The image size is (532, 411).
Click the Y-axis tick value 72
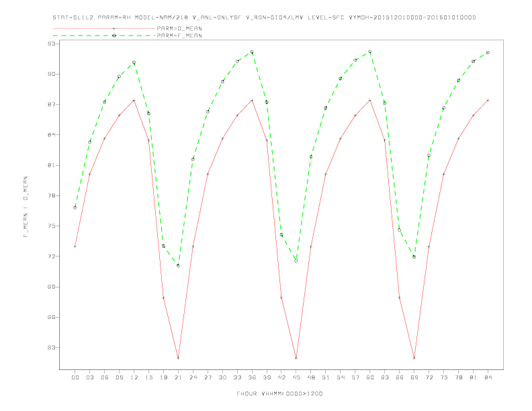pyautogui.click(x=52, y=257)
